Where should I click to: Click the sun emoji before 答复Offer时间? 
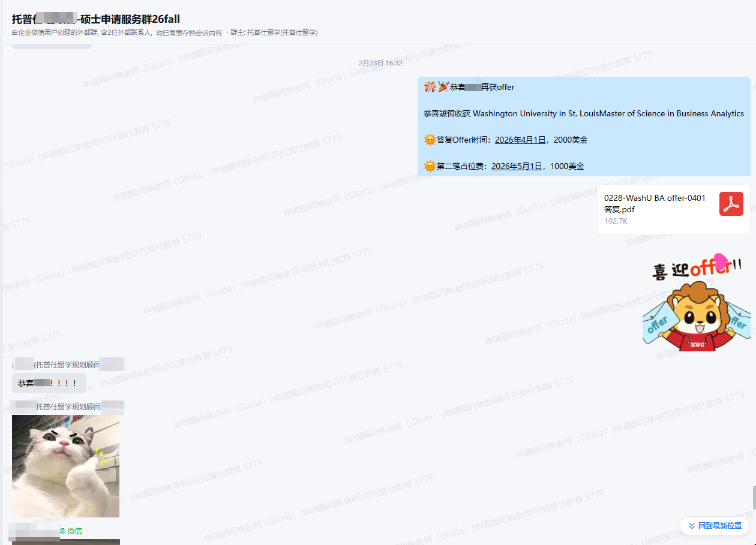click(430, 140)
